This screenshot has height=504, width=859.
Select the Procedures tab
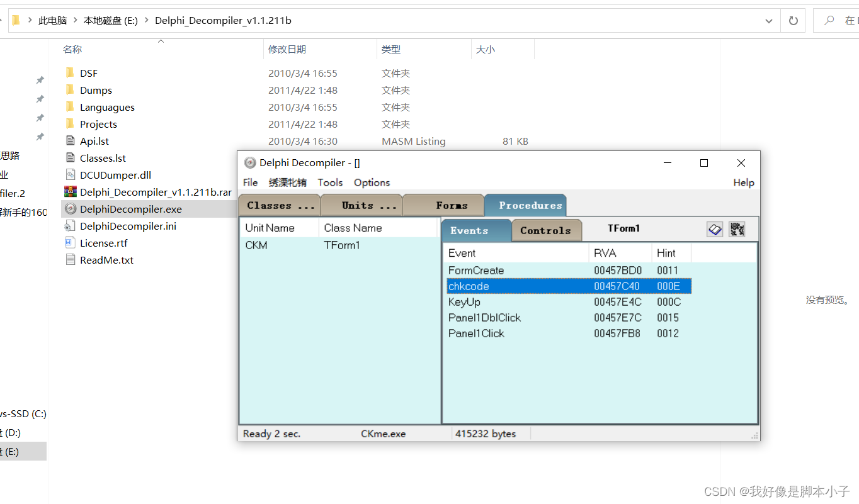coord(526,205)
